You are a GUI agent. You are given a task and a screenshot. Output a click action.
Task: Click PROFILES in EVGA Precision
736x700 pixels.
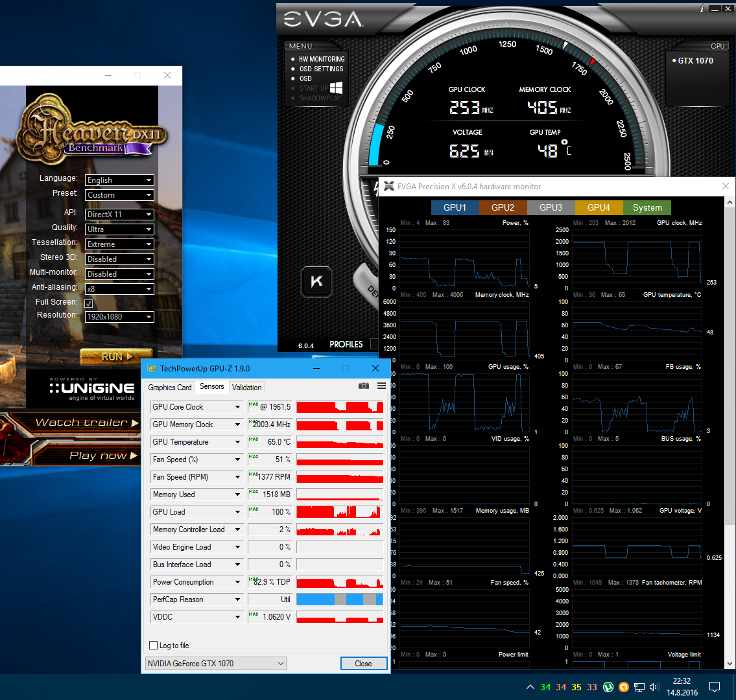[x=346, y=344]
